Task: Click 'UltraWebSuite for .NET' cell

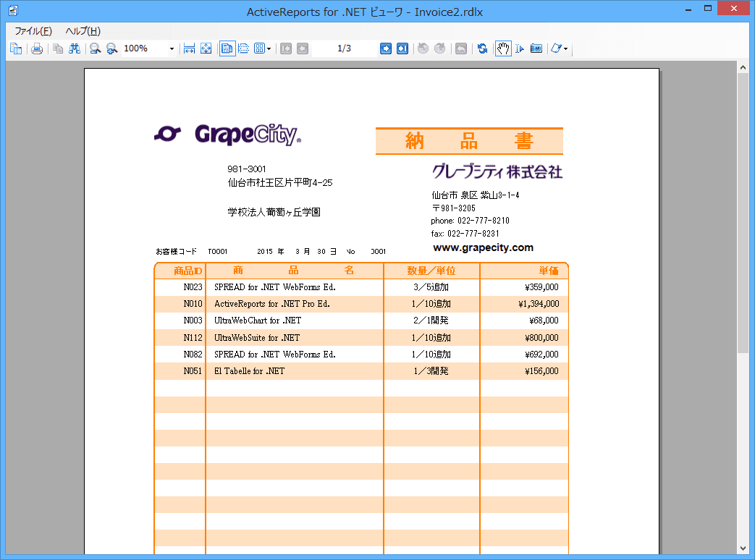Action: [257, 338]
